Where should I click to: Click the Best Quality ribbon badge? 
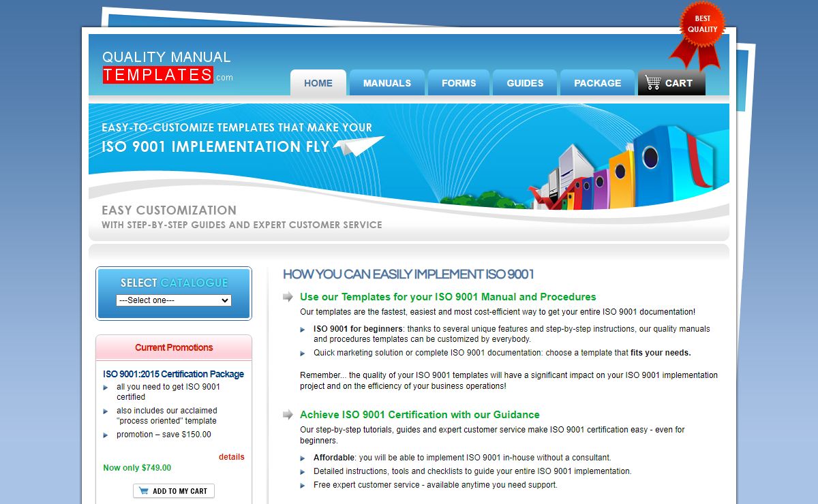[699, 35]
